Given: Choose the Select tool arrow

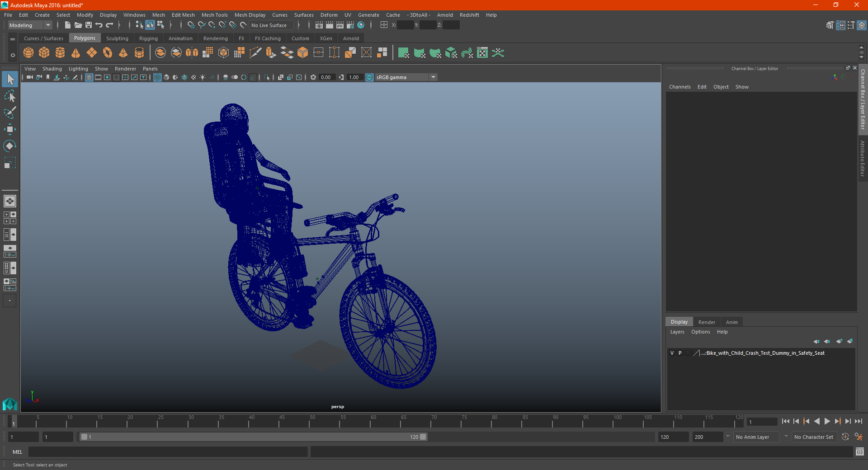Looking at the screenshot, I should pos(9,79).
